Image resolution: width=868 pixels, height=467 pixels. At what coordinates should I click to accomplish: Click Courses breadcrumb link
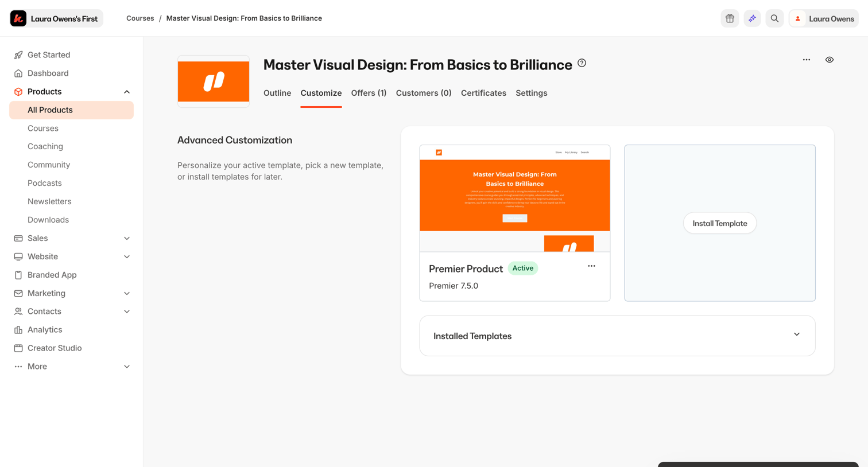[x=140, y=18]
